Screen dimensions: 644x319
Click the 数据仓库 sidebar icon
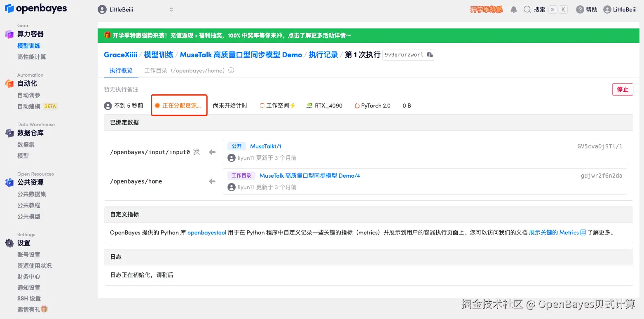9,133
